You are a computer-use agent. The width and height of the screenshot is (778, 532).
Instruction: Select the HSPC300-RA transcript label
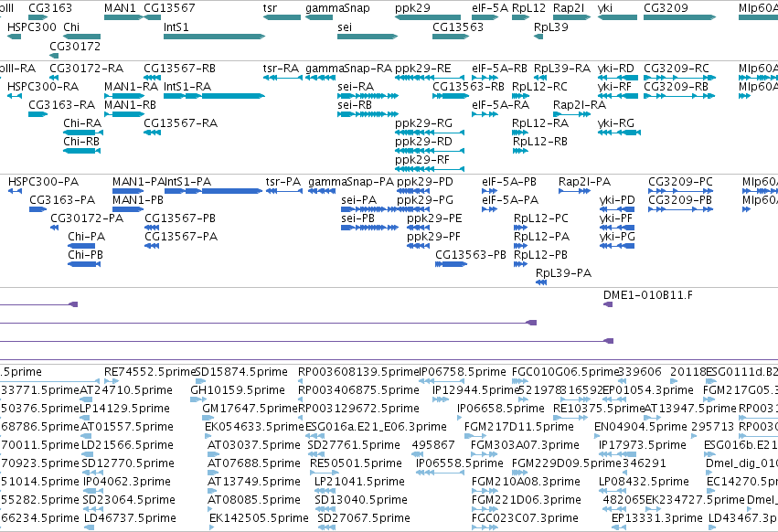click(43, 86)
